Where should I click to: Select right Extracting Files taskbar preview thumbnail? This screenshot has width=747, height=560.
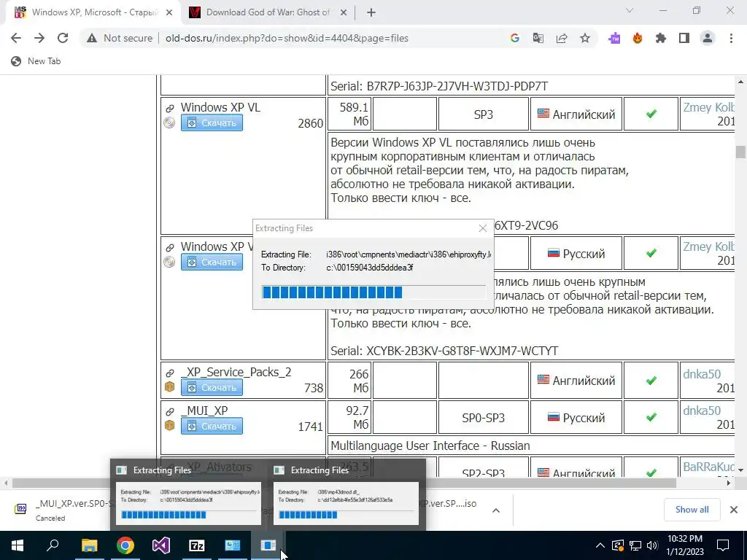346,503
